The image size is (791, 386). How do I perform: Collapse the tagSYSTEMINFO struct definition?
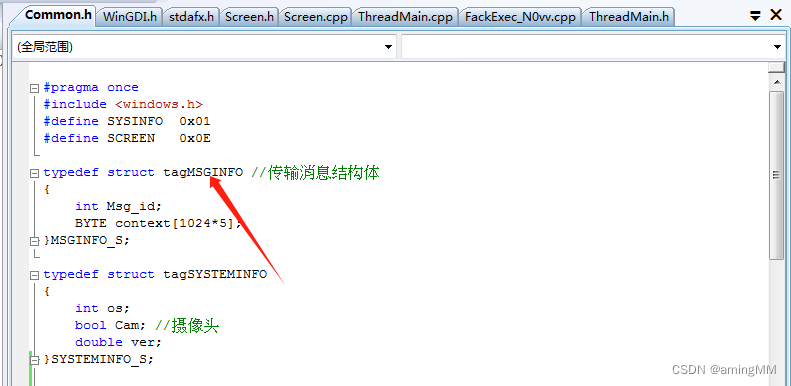(34, 275)
